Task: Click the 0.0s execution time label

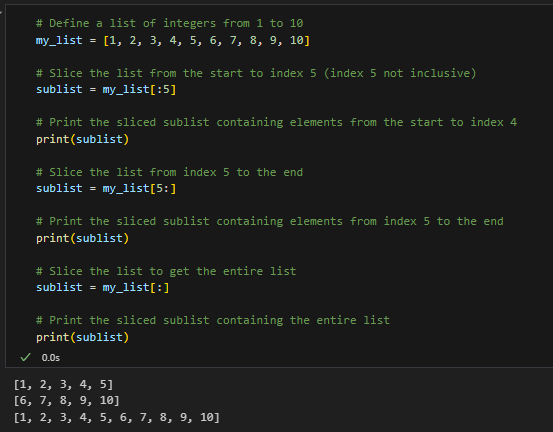Action: pyautogui.click(x=51, y=358)
